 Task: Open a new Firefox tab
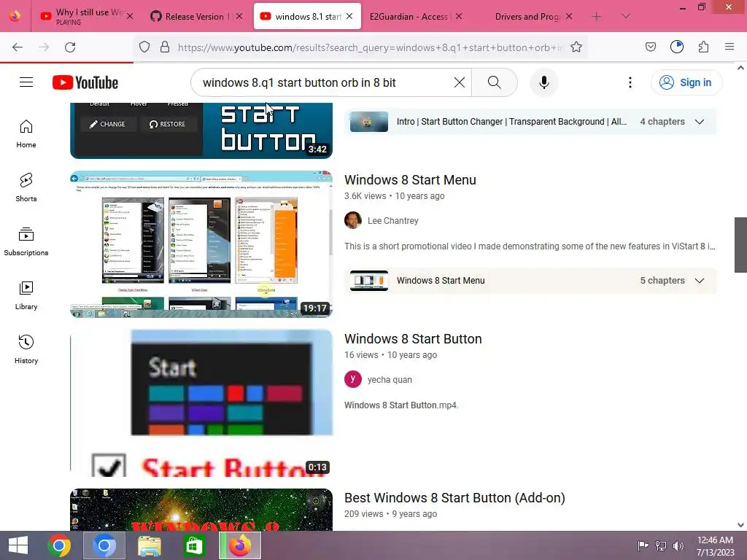[596, 17]
